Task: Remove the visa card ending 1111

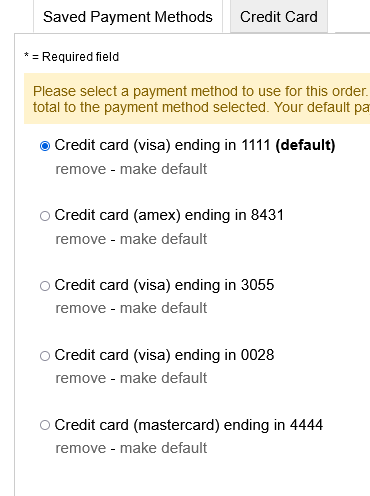Action: pos(81,169)
